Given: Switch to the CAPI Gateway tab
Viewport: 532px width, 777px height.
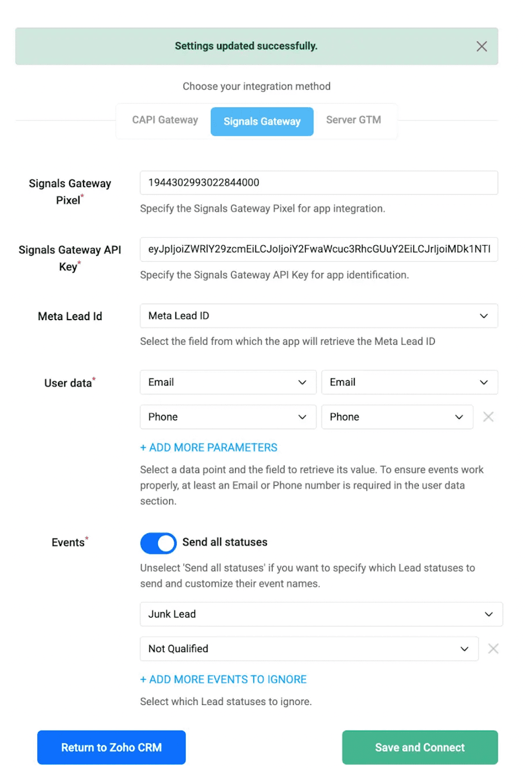Looking at the screenshot, I should [x=165, y=120].
